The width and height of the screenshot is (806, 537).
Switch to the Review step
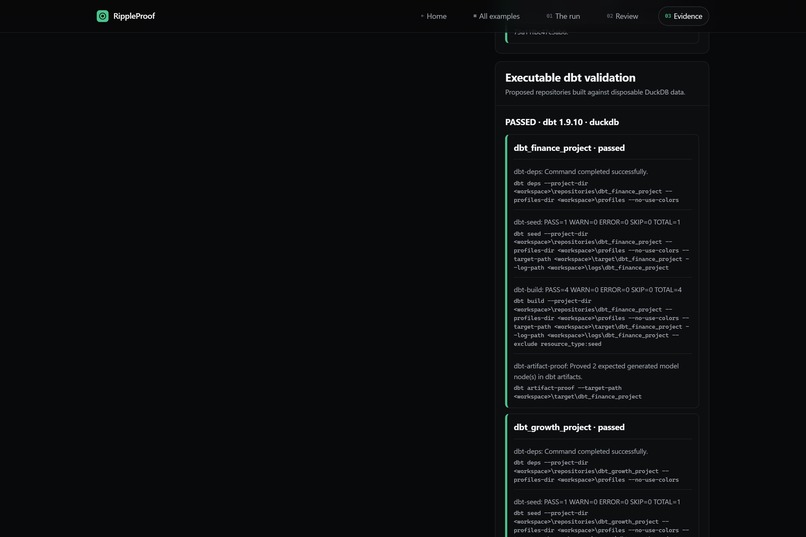pyautogui.click(x=622, y=16)
